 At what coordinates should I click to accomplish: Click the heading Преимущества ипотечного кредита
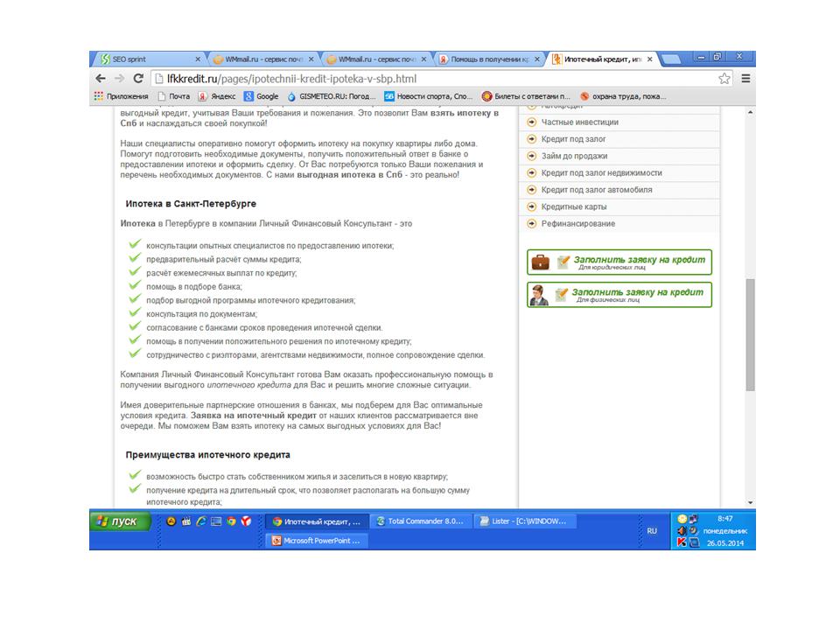tap(208, 455)
